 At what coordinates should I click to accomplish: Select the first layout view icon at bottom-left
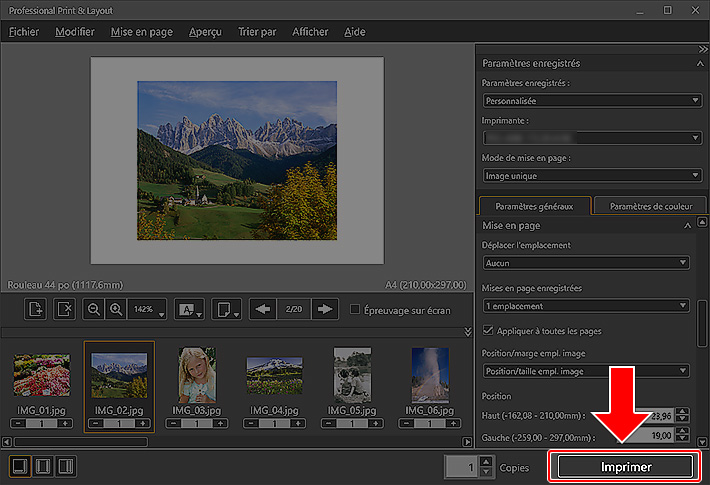[19, 466]
